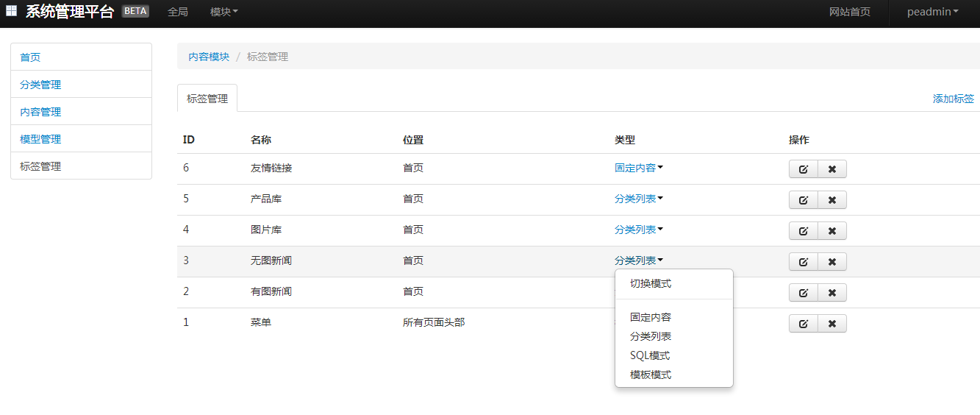
Task: Delete the 有图新闻 tag entry
Action: [832, 293]
